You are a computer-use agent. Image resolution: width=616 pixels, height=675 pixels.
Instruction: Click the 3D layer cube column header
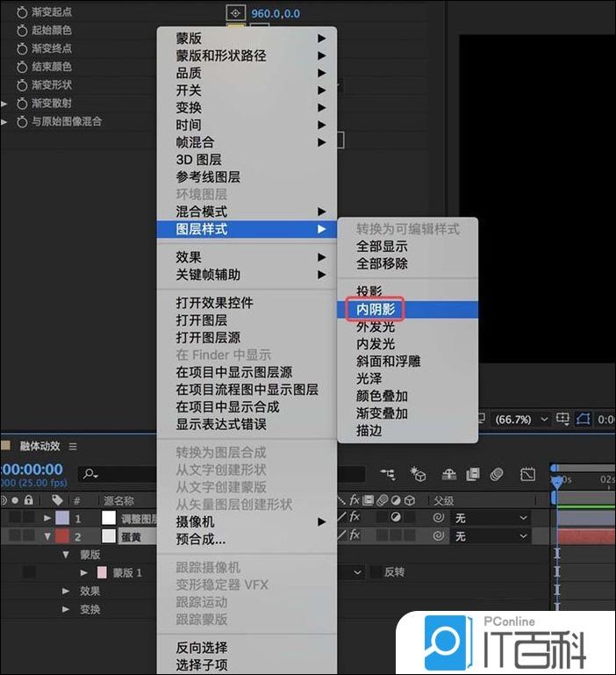pos(410,500)
